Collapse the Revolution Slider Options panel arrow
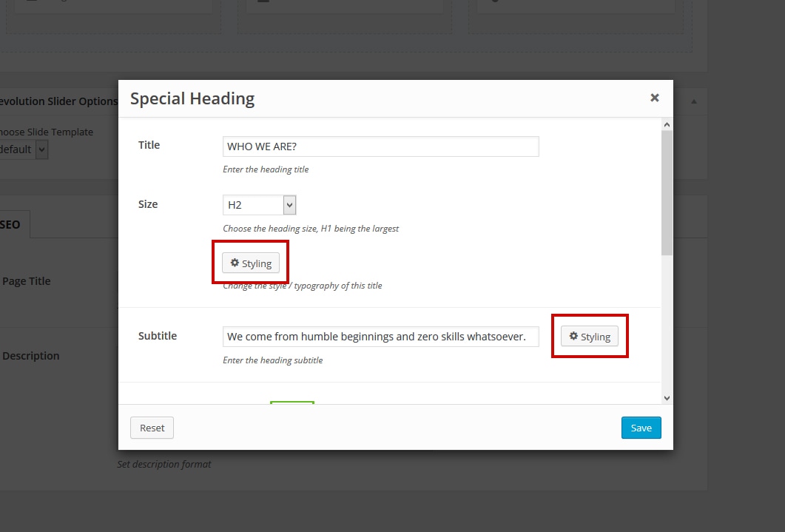The height and width of the screenshot is (532, 785). (694, 101)
